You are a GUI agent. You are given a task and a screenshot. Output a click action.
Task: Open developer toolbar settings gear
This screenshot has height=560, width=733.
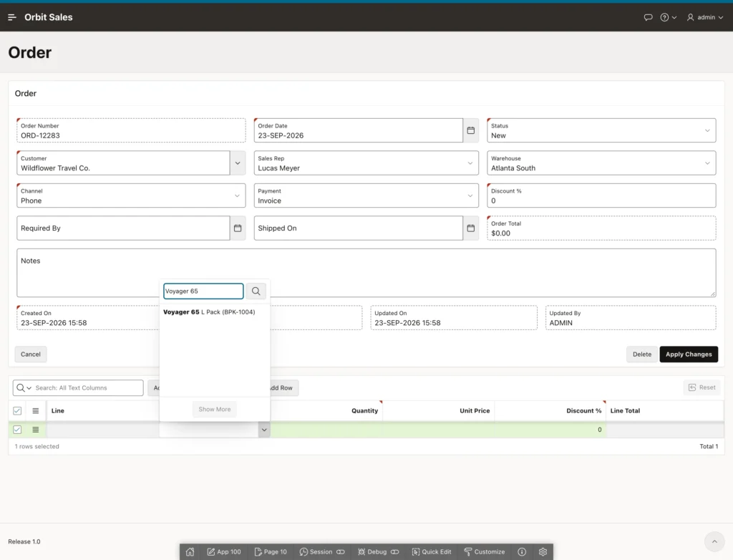pos(543,551)
